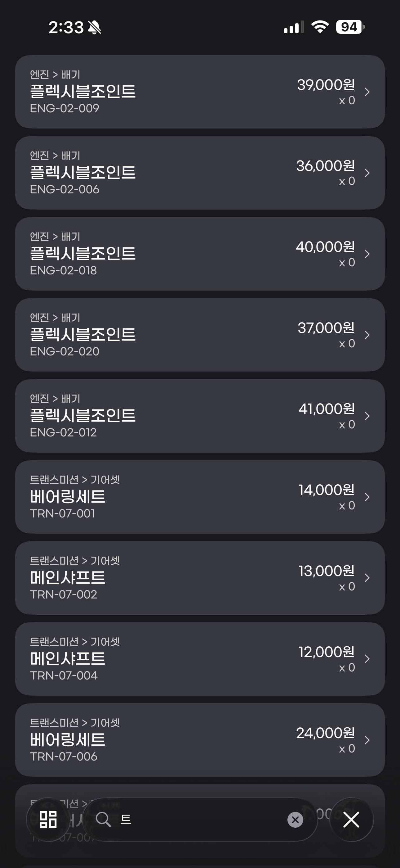Open chevron for ENG-02-006 item
400x868 pixels.
point(367,173)
